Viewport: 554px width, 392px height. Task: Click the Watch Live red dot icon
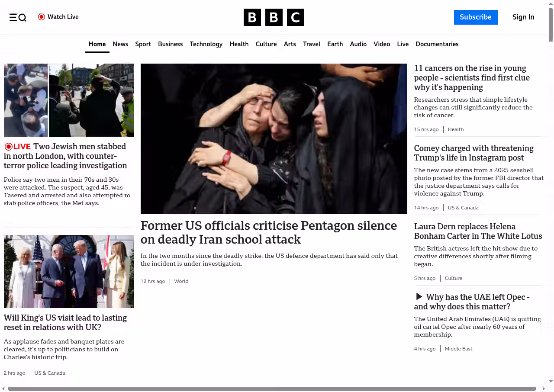pyautogui.click(x=42, y=17)
